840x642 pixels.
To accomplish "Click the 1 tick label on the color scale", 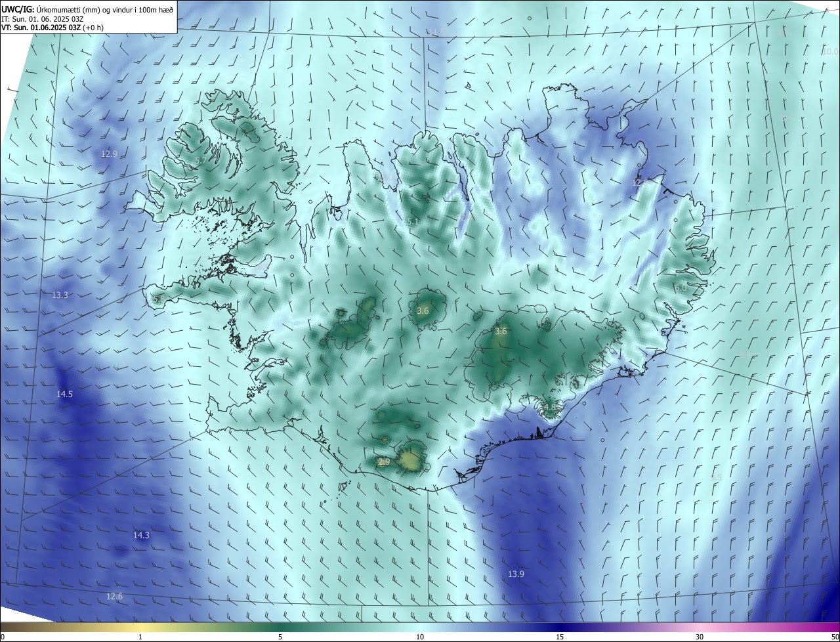I will point(140,637).
